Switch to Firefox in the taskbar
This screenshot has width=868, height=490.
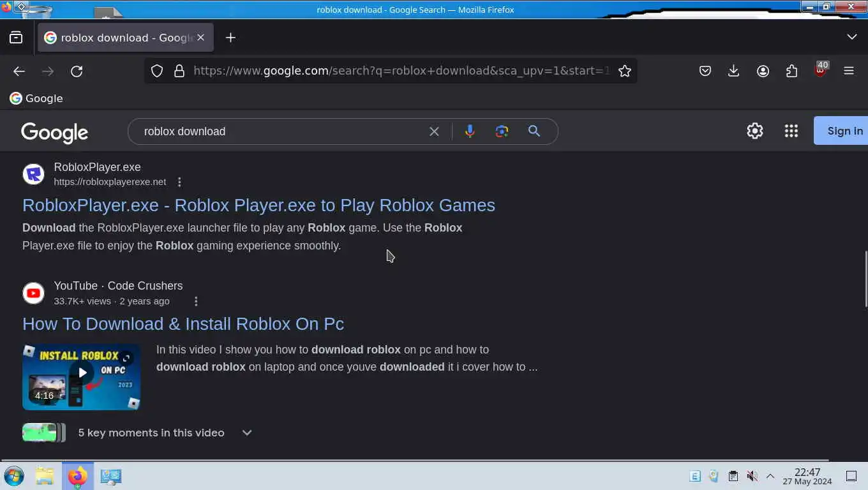click(78, 476)
